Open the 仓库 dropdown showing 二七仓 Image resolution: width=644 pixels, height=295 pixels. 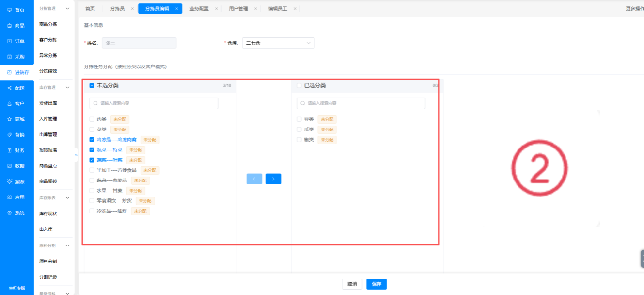[278, 43]
